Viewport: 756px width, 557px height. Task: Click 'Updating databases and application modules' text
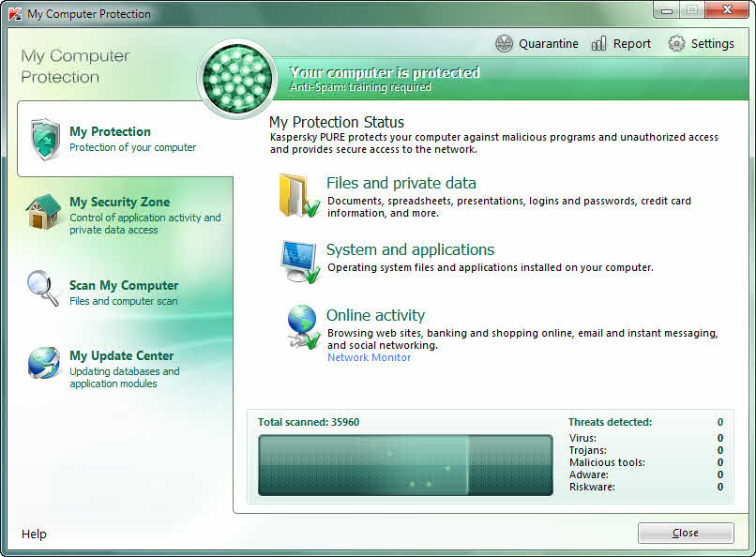[125, 377]
